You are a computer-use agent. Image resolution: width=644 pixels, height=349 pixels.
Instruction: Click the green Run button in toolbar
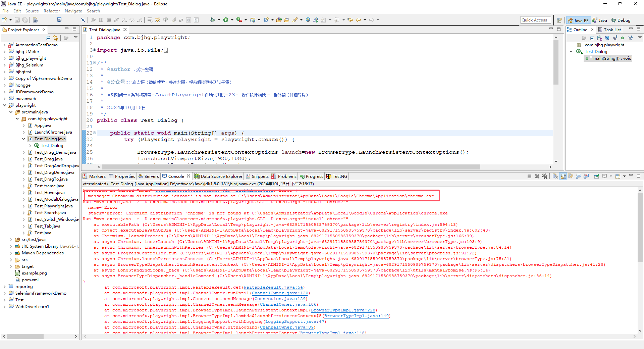(226, 20)
